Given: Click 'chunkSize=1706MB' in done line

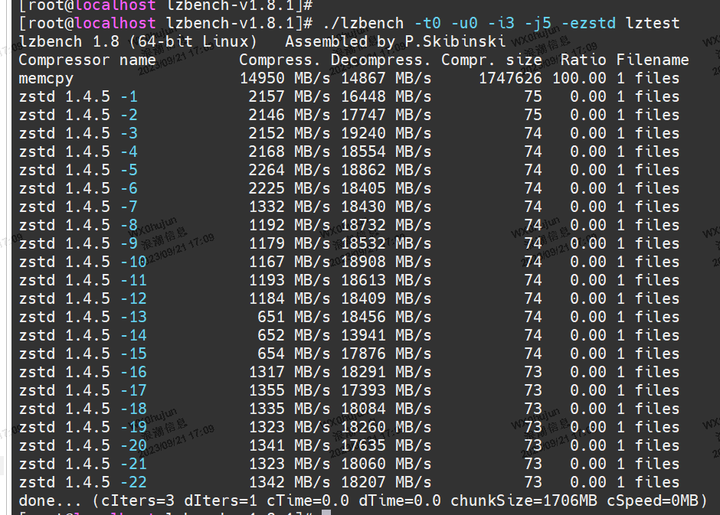Looking at the screenshot, I should click(x=524, y=501).
